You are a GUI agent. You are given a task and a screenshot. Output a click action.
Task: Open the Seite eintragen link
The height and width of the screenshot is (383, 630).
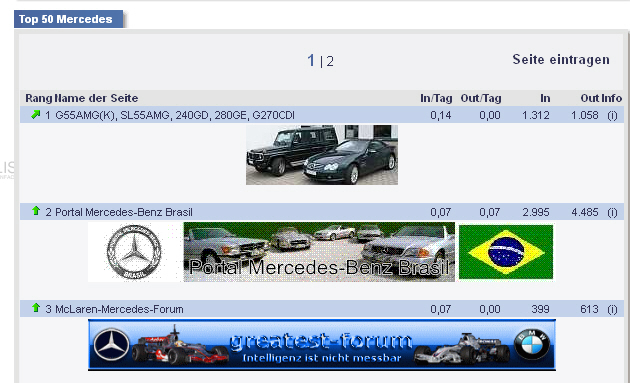(561, 59)
